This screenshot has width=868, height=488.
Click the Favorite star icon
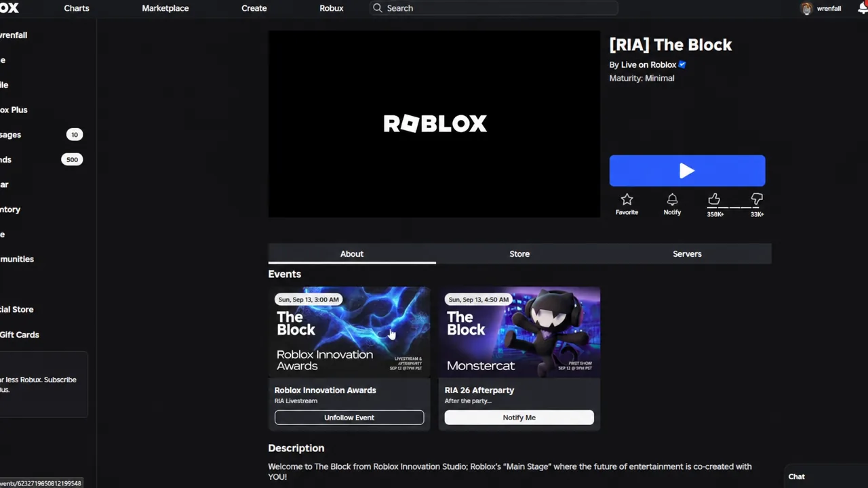pyautogui.click(x=627, y=199)
